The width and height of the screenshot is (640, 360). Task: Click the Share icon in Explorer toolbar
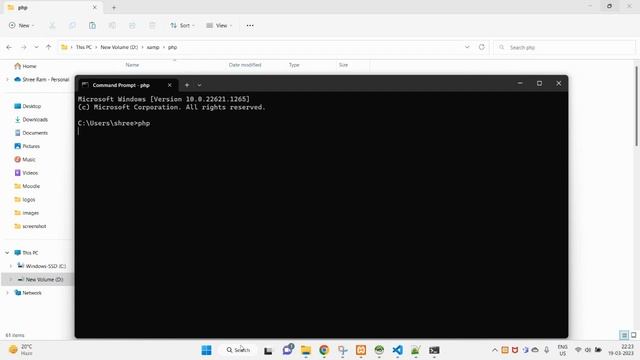coord(132,25)
